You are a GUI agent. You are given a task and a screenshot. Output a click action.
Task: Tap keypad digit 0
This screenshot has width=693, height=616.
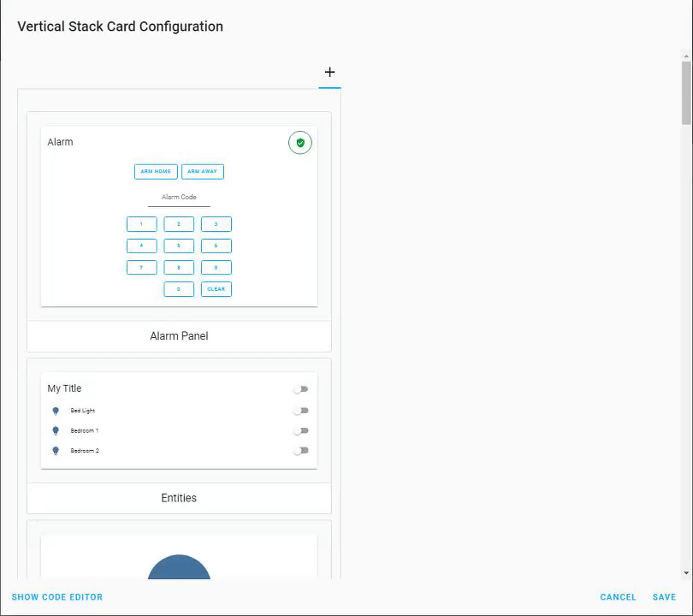(179, 289)
